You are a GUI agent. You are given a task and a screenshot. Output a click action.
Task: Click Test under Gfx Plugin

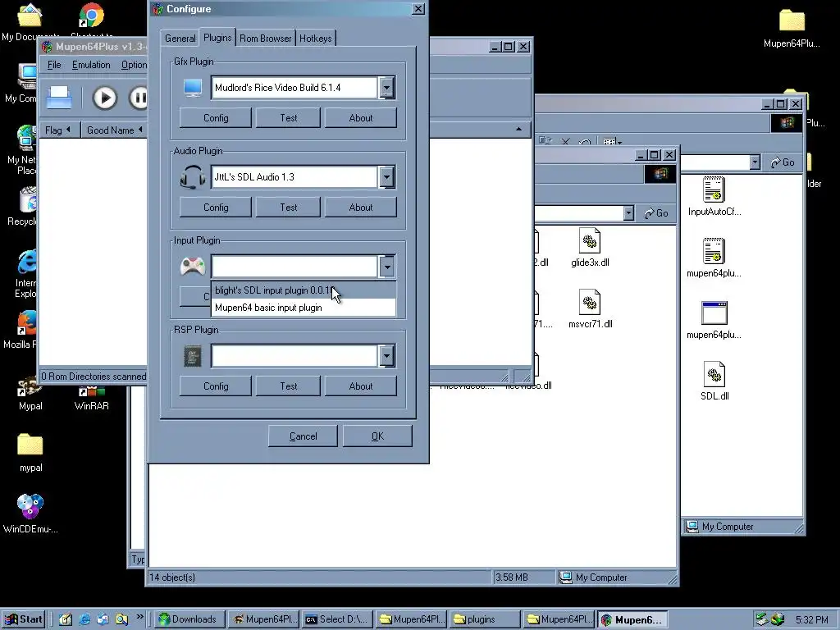[288, 118]
